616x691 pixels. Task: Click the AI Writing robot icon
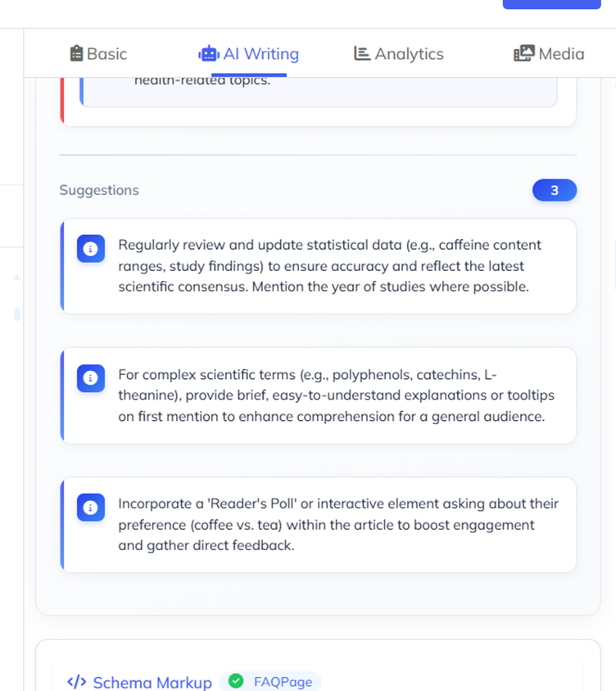tap(211, 53)
